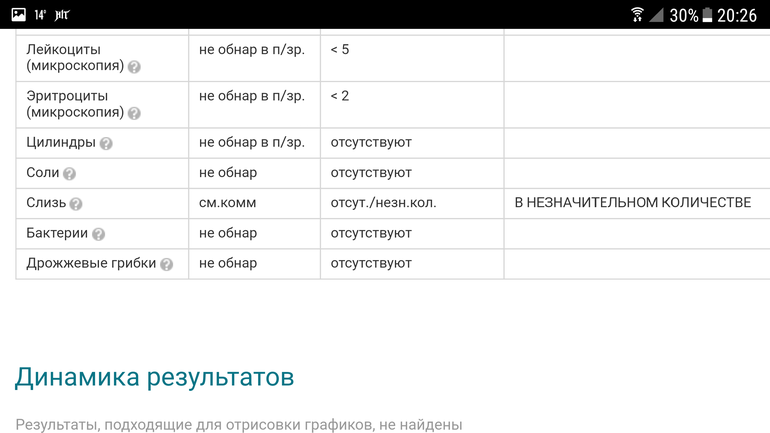The height and width of the screenshot is (433, 770).
Task: Tap help icon next to Эритроциты (микроскопия)
Action: tap(134, 113)
